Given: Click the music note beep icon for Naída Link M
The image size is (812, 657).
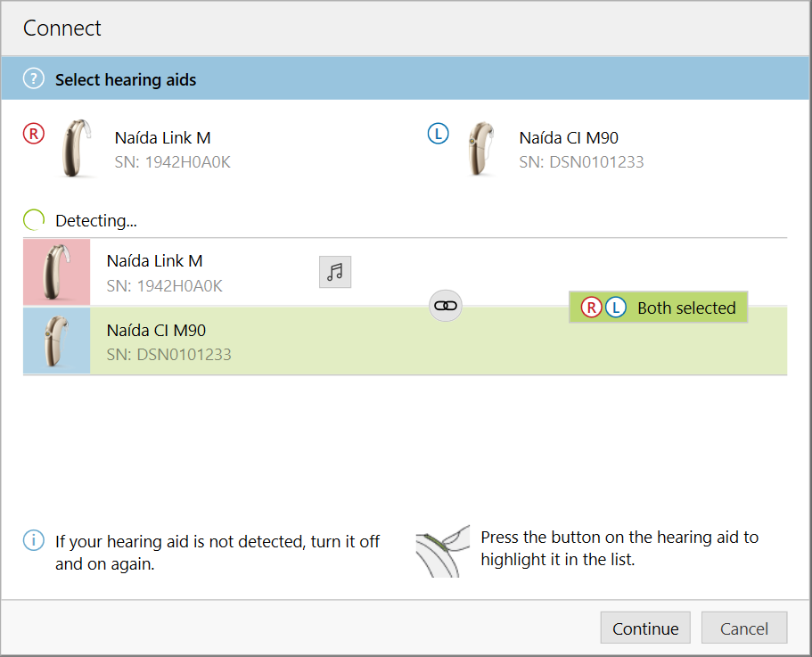Looking at the screenshot, I should pos(335,272).
